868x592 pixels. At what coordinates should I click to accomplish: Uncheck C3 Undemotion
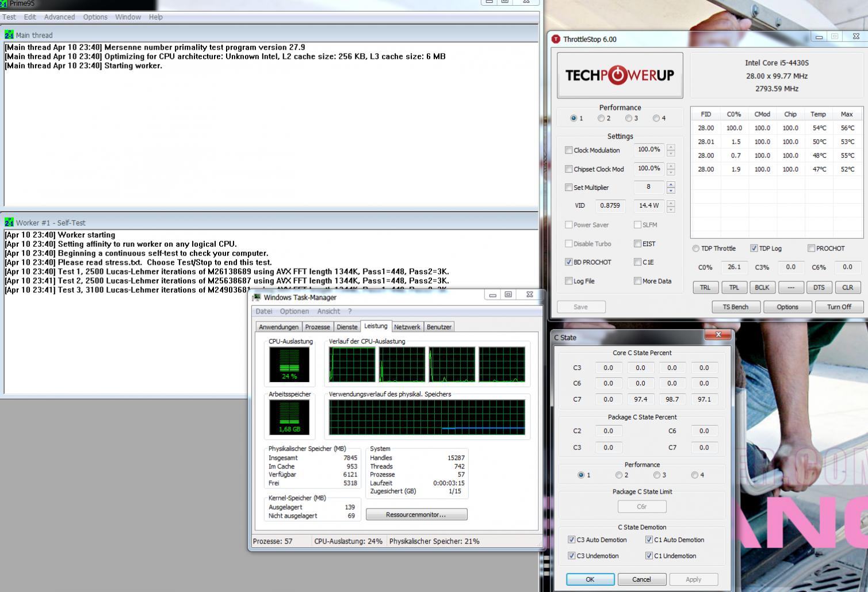pos(571,556)
